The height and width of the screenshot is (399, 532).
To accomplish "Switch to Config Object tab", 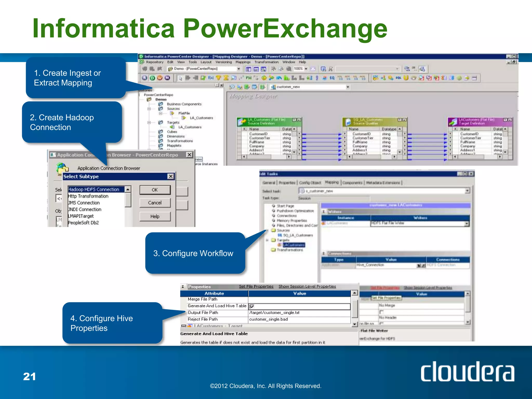I will click(310, 183).
